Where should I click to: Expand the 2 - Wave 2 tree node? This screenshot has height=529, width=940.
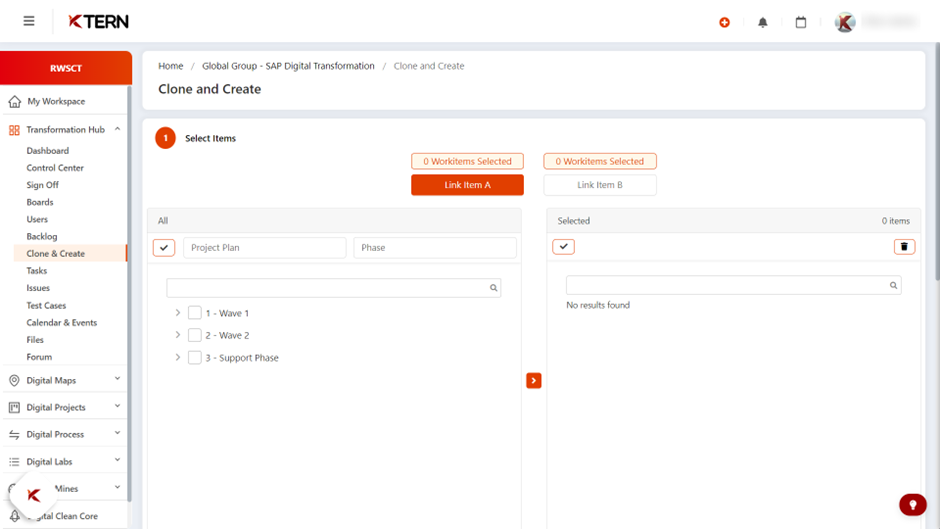coord(177,335)
